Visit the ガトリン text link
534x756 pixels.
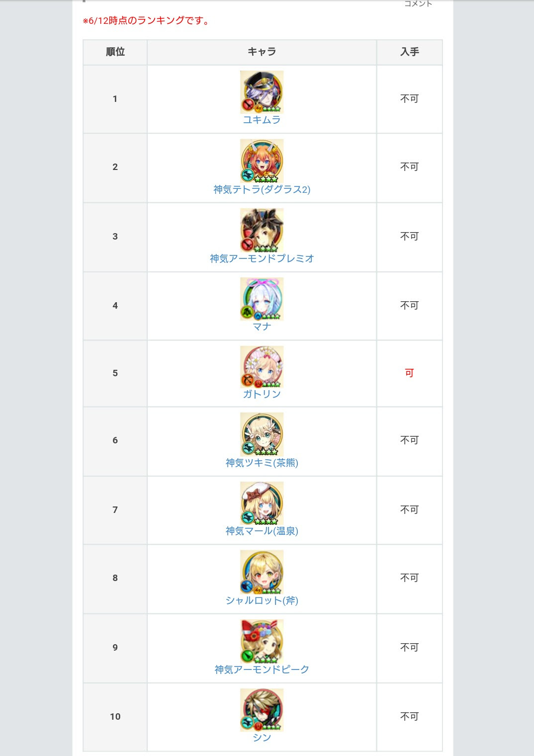pyautogui.click(x=262, y=394)
